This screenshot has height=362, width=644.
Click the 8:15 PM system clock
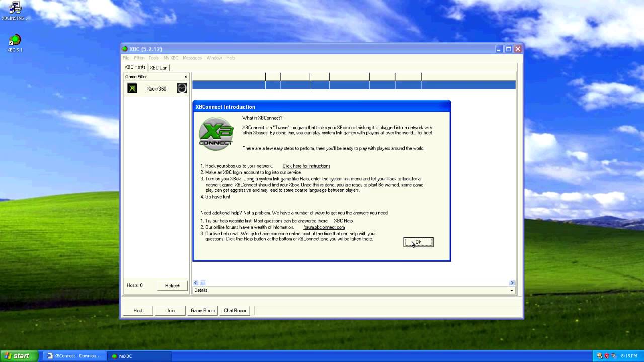click(629, 356)
